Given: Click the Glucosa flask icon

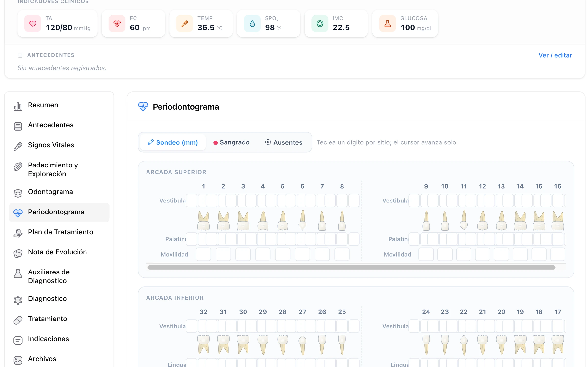Looking at the screenshot, I should (x=388, y=24).
